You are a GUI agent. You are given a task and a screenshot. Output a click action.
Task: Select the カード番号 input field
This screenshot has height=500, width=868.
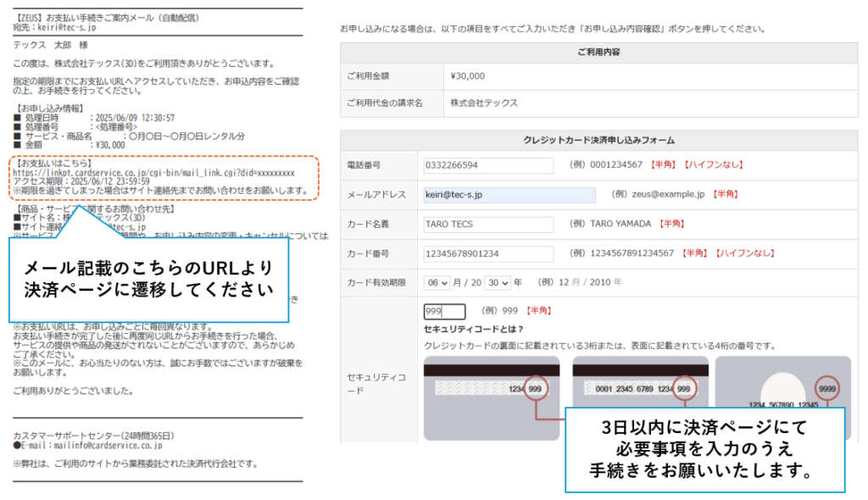[x=488, y=253]
